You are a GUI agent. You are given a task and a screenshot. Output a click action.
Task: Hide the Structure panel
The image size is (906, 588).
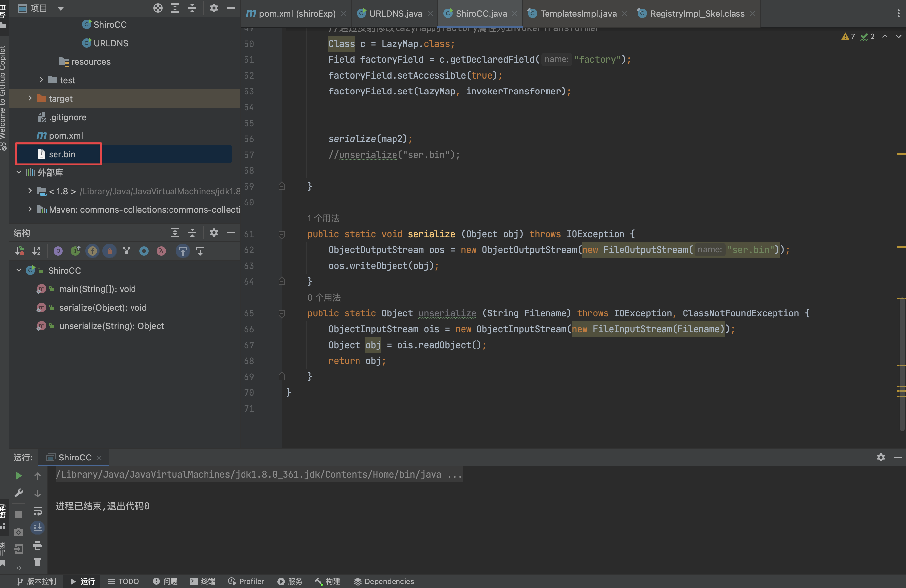pyautogui.click(x=231, y=233)
